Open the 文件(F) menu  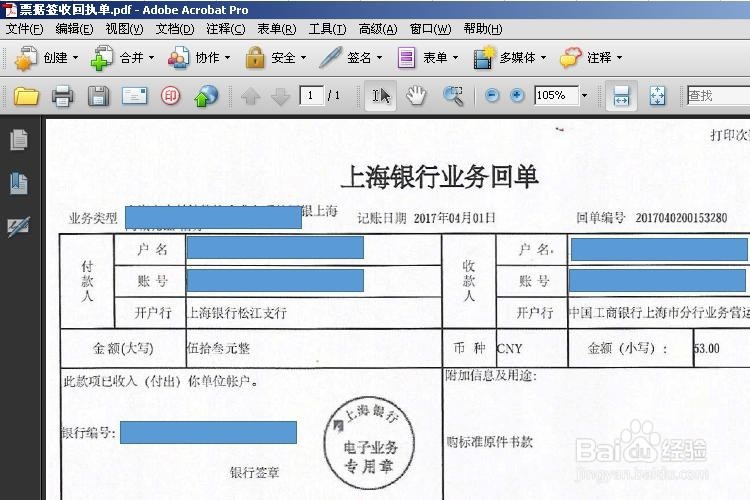pyautogui.click(x=24, y=29)
